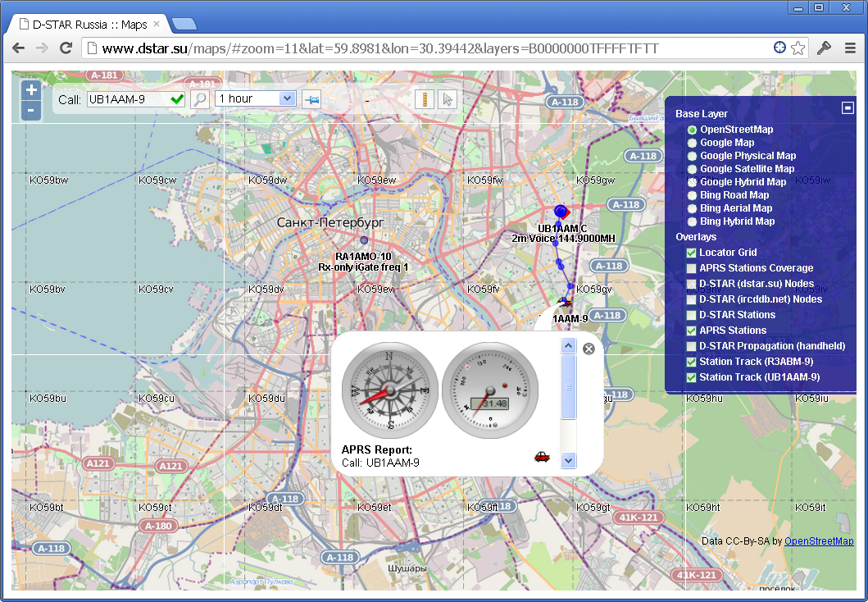Viewport: 868px width, 602px height.
Task: Click the RA1AMO-10 station label
Action: pos(364,257)
